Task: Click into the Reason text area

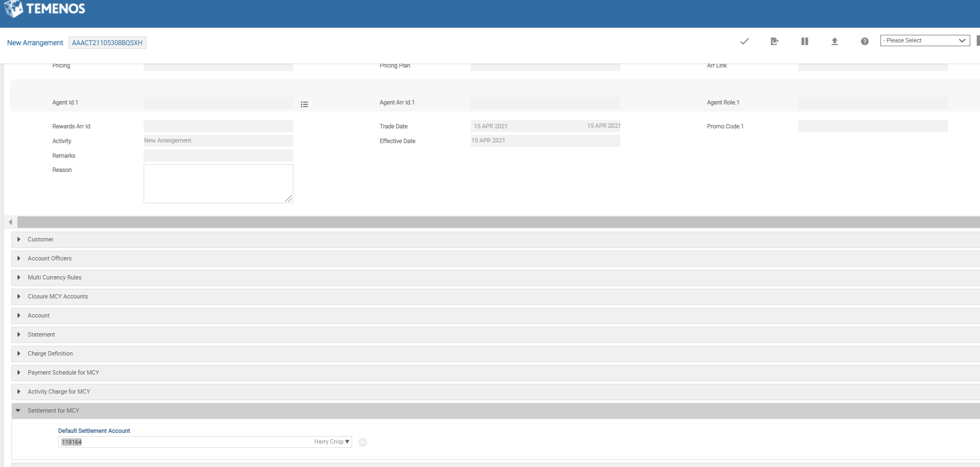Action: (x=218, y=184)
